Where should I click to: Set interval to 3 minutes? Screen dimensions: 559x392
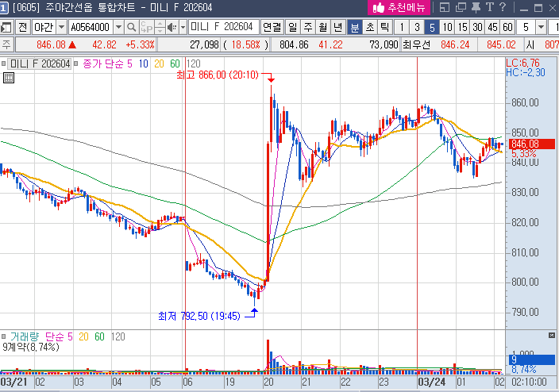[417, 27]
